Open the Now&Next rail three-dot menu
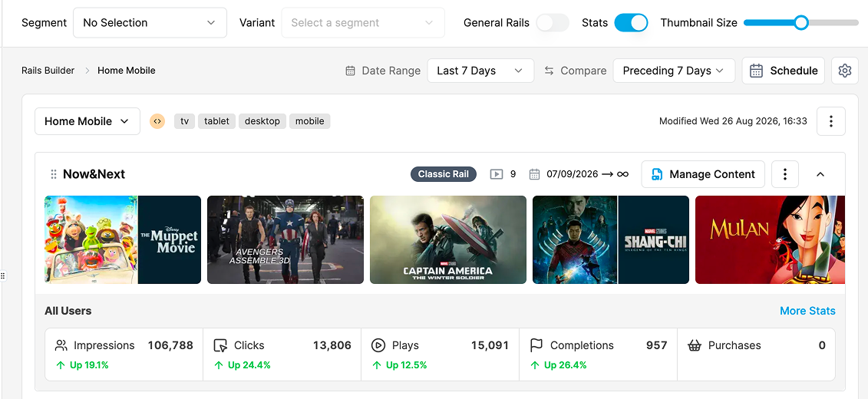Screen dimensions: 868x399 coord(785,174)
